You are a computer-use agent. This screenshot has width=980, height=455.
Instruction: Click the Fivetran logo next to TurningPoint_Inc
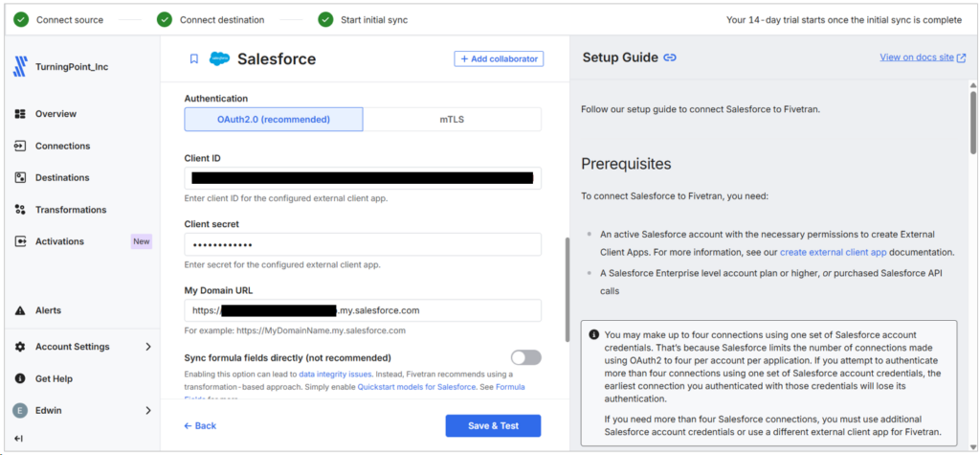click(x=20, y=66)
